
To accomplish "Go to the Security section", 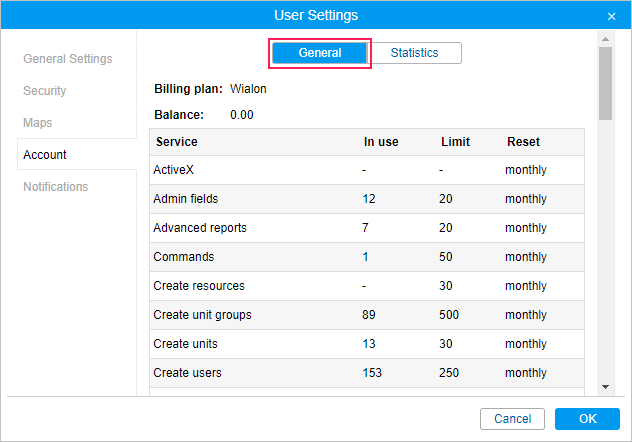I will point(45,91).
